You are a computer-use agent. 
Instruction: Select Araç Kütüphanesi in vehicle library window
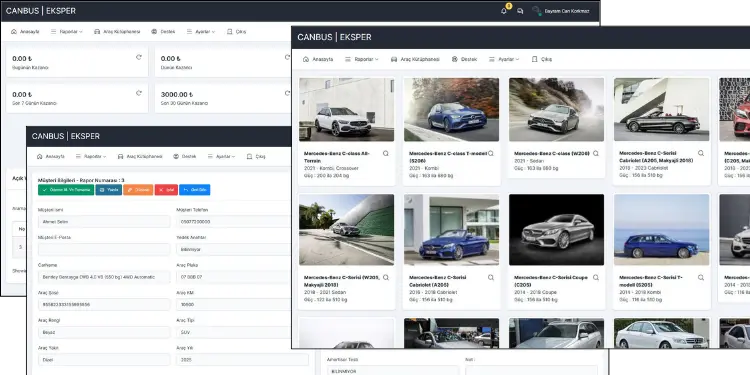tap(415, 59)
